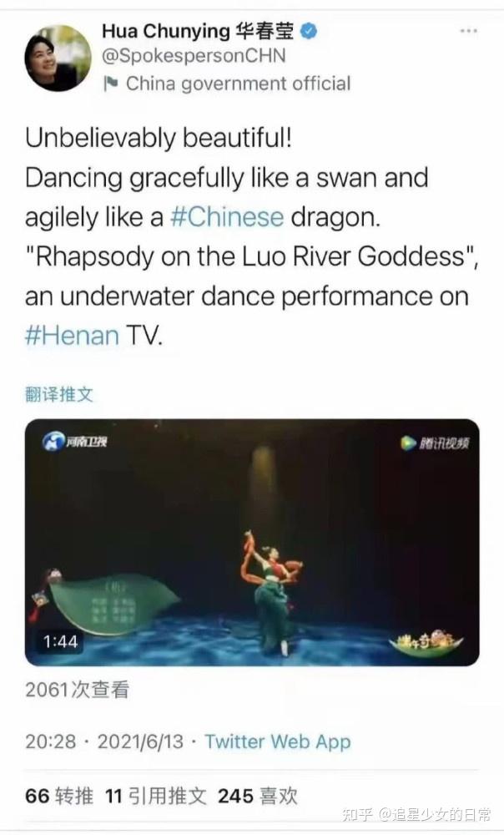Viewport: 504px width, 835px height.
Task: View the 66 retweets list
Action: [x=59, y=796]
